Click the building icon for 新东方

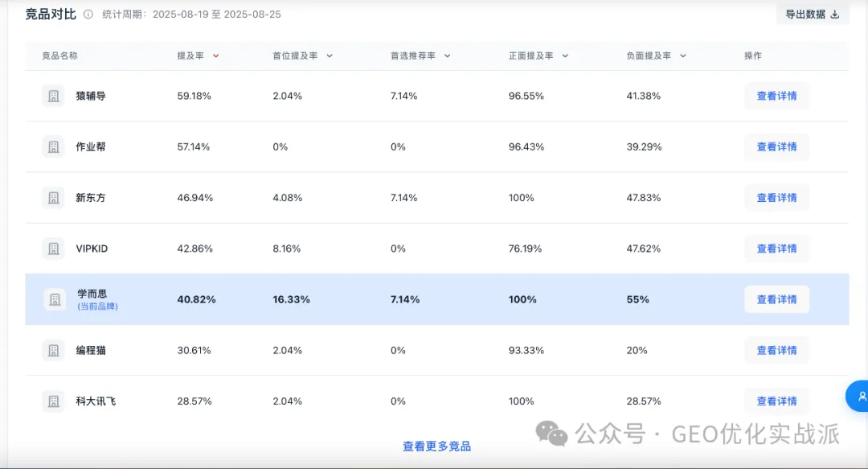click(54, 198)
